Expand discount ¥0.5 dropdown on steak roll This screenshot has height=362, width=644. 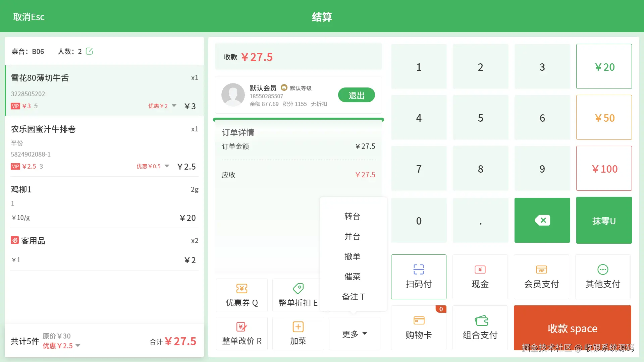point(167,166)
